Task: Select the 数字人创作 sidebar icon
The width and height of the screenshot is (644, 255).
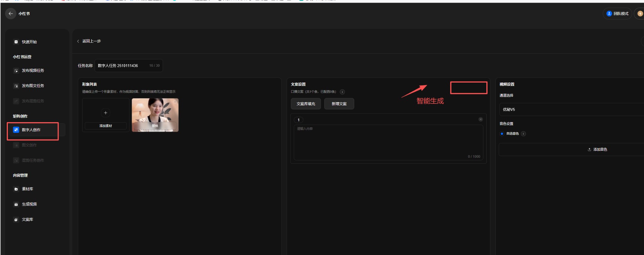Action: (x=16, y=130)
